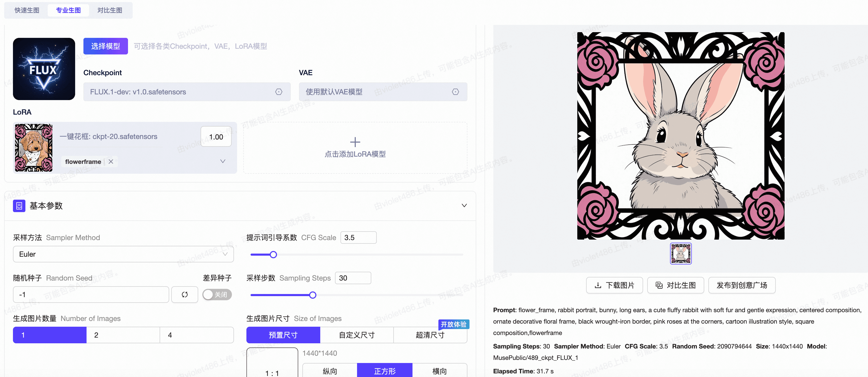Image resolution: width=868 pixels, height=377 pixels.
Task: Switch to the 自定义尺寸 size tab
Action: pyautogui.click(x=357, y=335)
